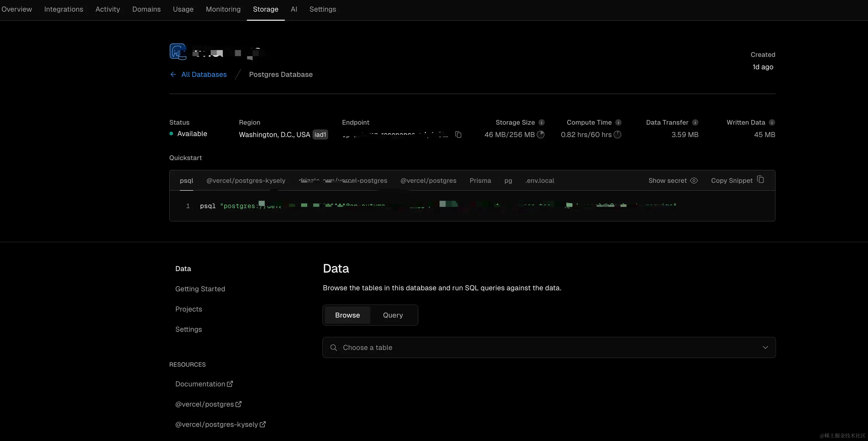Open the Monitoring top navigation tab
Screen dimensions: 868x441
pos(223,9)
